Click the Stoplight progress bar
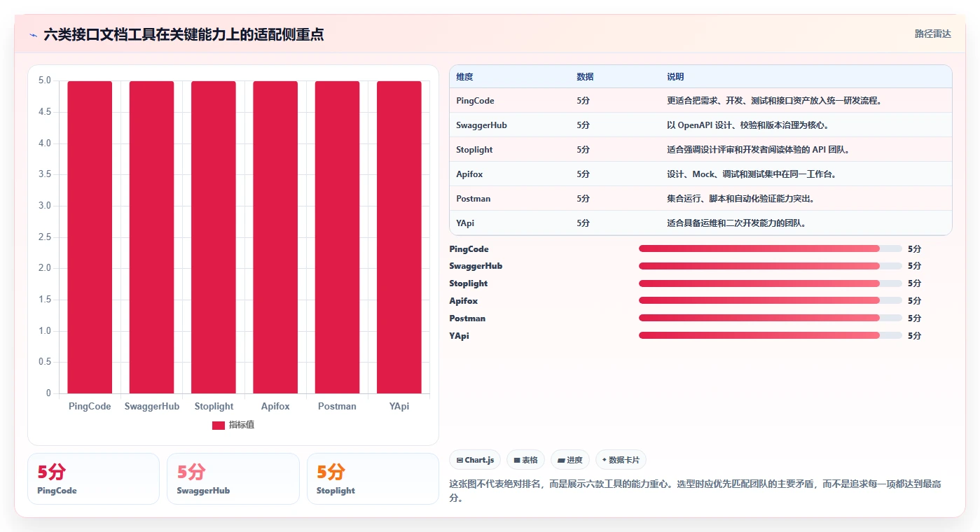Image resolution: width=980 pixels, height=532 pixels. click(x=770, y=283)
